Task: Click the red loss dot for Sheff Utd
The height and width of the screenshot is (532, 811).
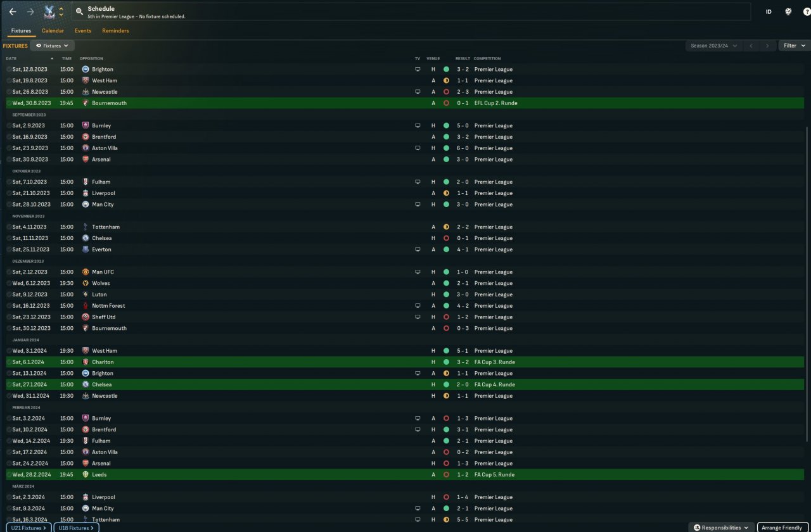Action: [x=446, y=317]
